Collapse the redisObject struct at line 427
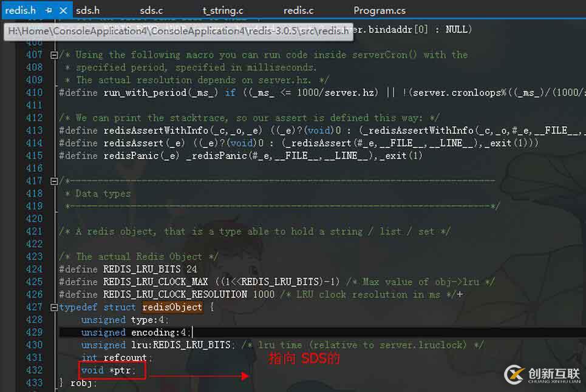The width and height of the screenshot is (586, 392). tap(54, 307)
